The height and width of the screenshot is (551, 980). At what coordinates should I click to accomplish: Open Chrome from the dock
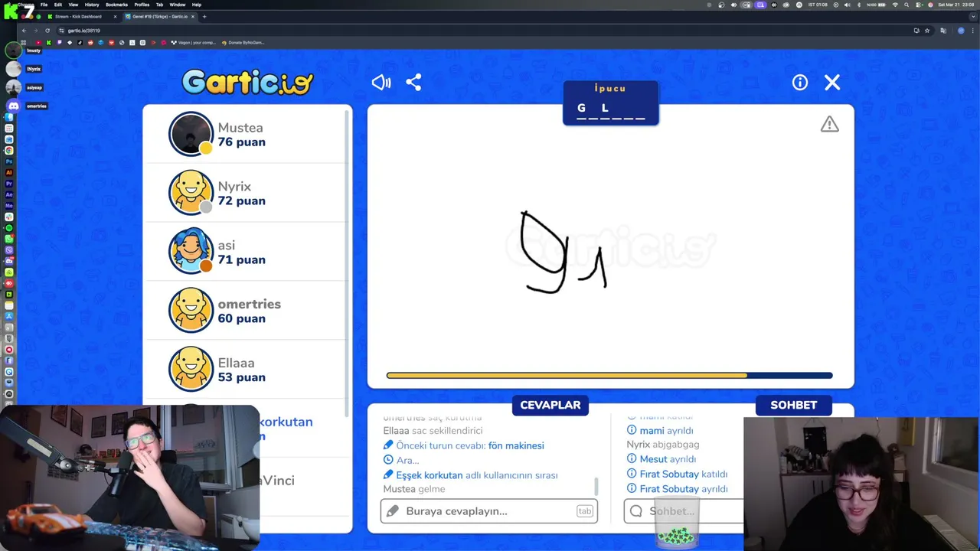[x=9, y=150]
